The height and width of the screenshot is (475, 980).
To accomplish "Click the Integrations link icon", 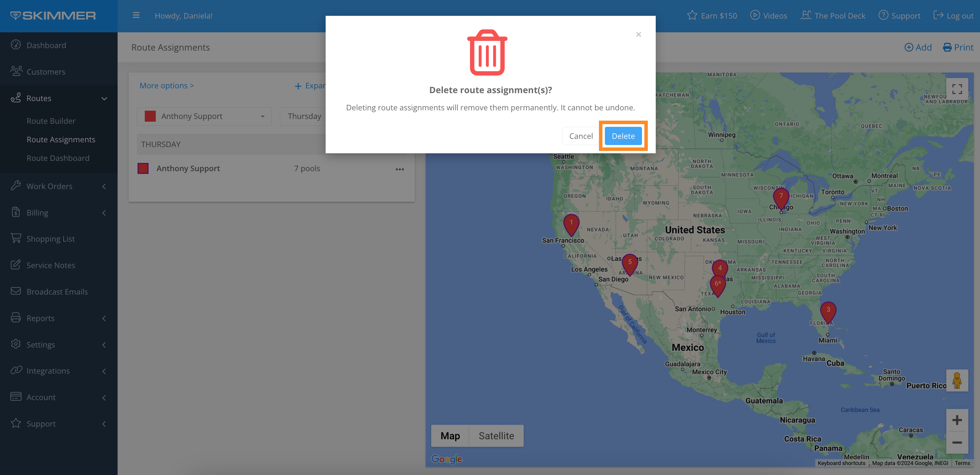I will pos(16,370).
